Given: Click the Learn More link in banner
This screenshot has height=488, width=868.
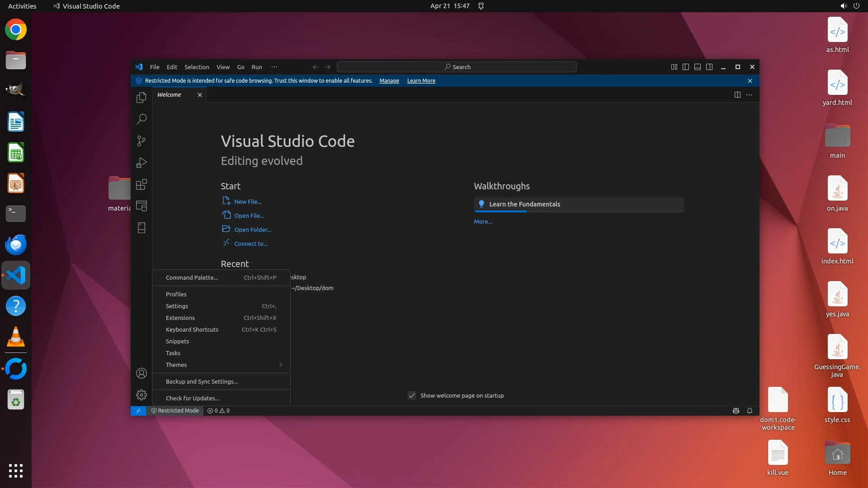Looking at the screenshot, I should coord(421,81).
